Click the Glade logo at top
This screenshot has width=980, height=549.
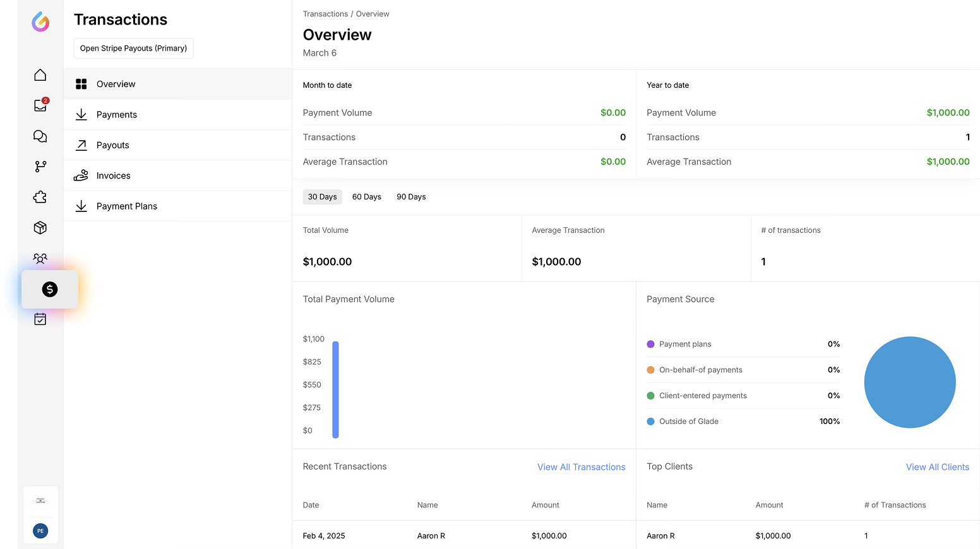tap(40, 22)
